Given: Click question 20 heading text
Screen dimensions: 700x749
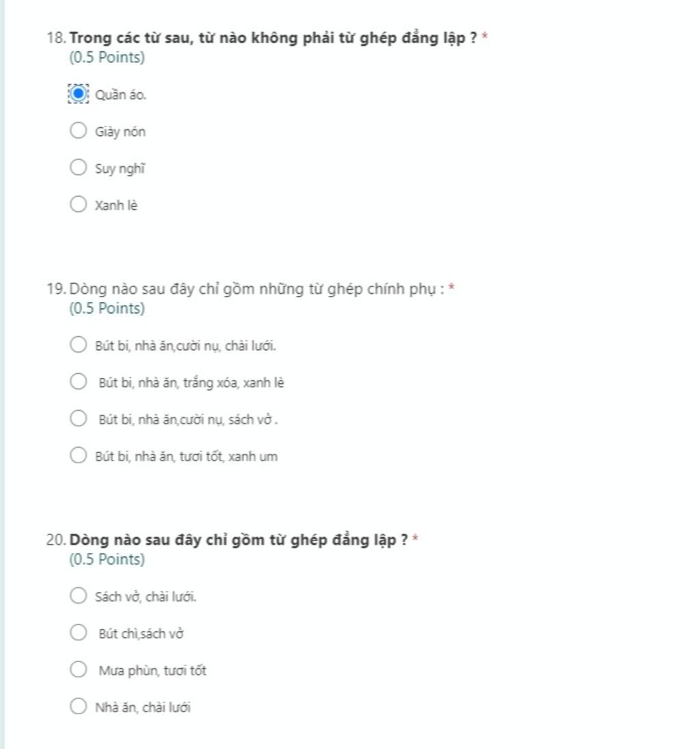Looking at the screenshot, I should 239,540.
